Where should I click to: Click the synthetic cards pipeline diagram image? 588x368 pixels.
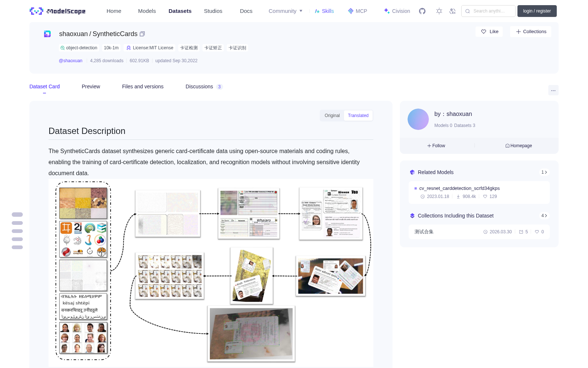click(x=211, y=273)
